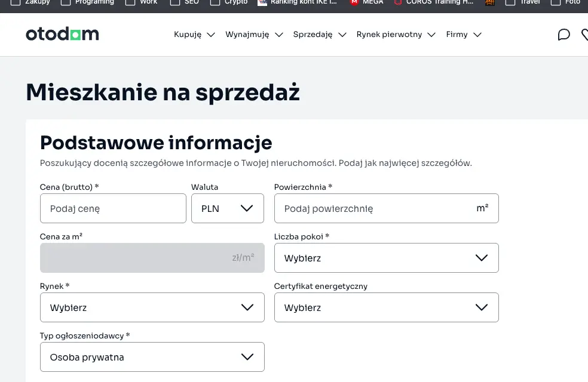Image resolution: width=588 pixels, height=382 pixels.
Task: Open the Certyfikat energetyczny dropdown
Action: coord(386,307)
